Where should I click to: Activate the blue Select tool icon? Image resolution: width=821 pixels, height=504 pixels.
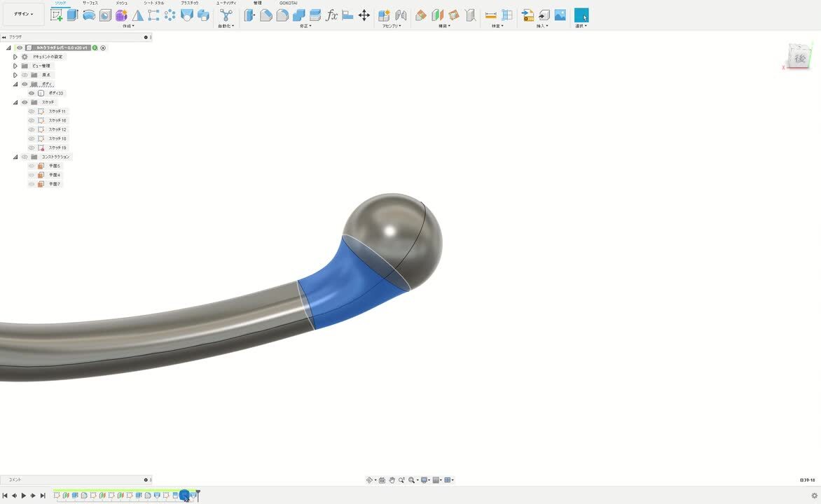[581, 15]
